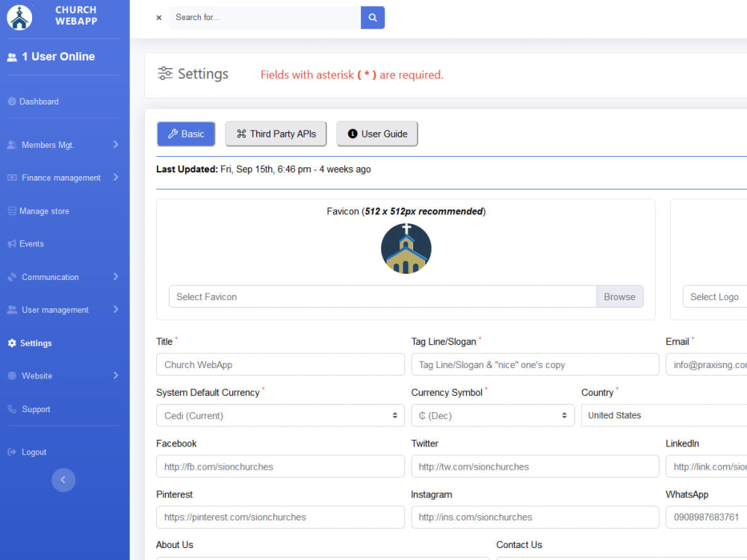Focus the Search for... input box
Viewport: 747px width, 560px height.
coord(264,18)
